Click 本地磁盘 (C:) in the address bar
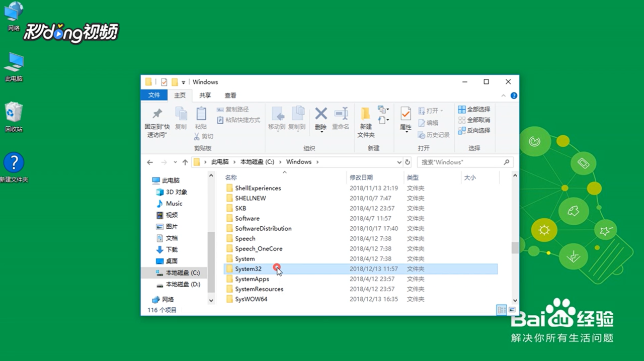 258,162
